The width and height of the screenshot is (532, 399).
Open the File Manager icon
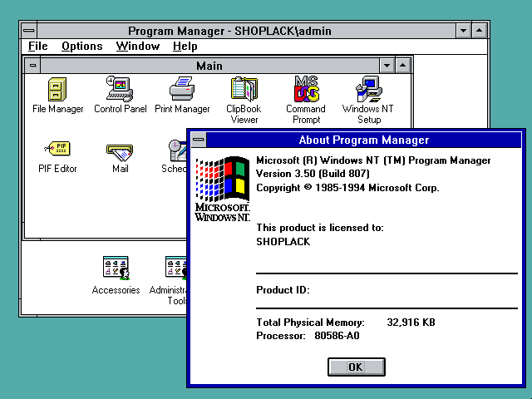click(57, 90)
